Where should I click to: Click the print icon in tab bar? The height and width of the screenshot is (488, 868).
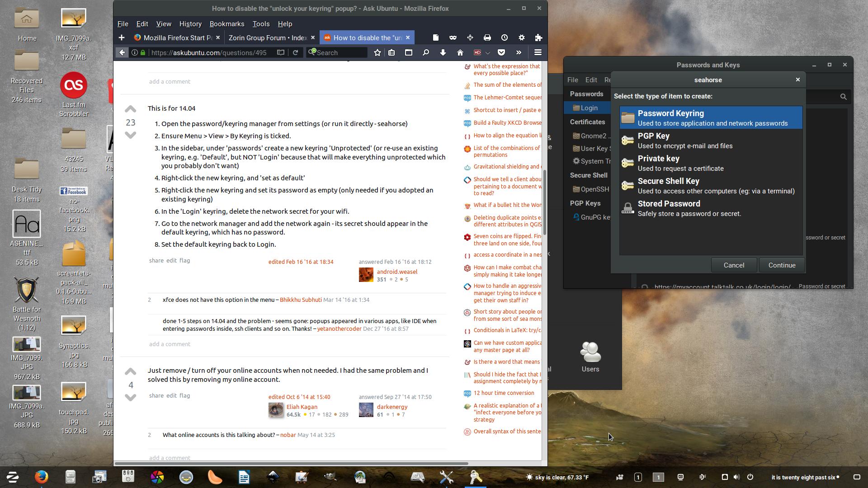tap(487, 38)
